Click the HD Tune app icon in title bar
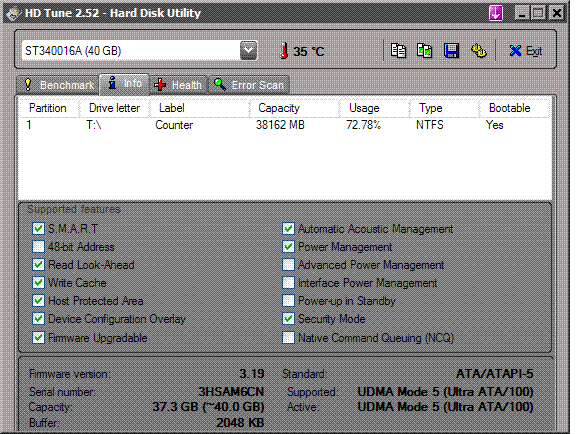The image size is (576, 434). pyautogui.click(x=13, y=14)
